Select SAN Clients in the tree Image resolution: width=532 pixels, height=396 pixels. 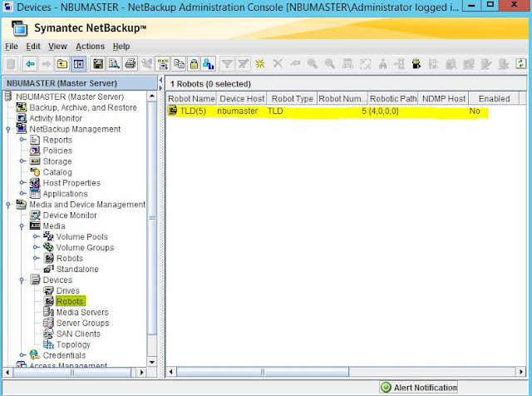(78, 334)
